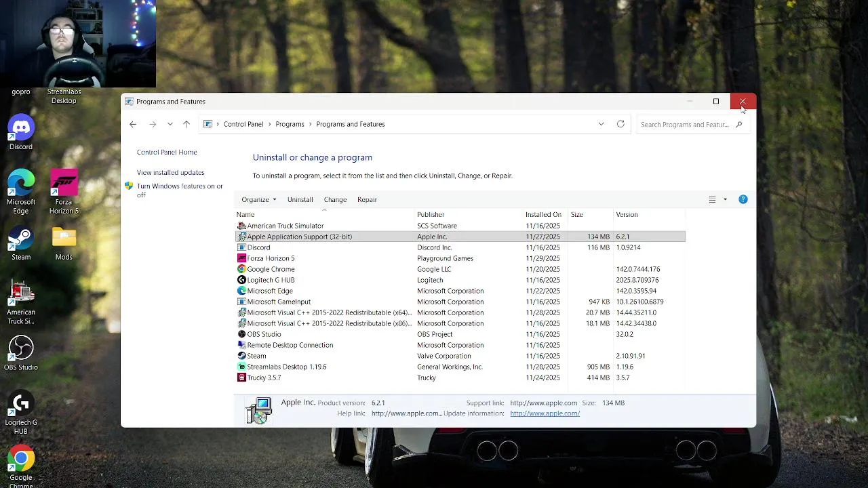Select the American Truck Simulator row

(x=460, y=226)
